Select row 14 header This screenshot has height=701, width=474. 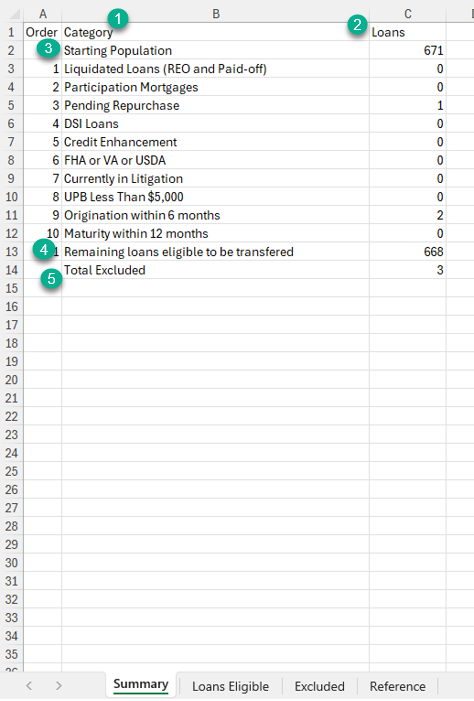12,270
